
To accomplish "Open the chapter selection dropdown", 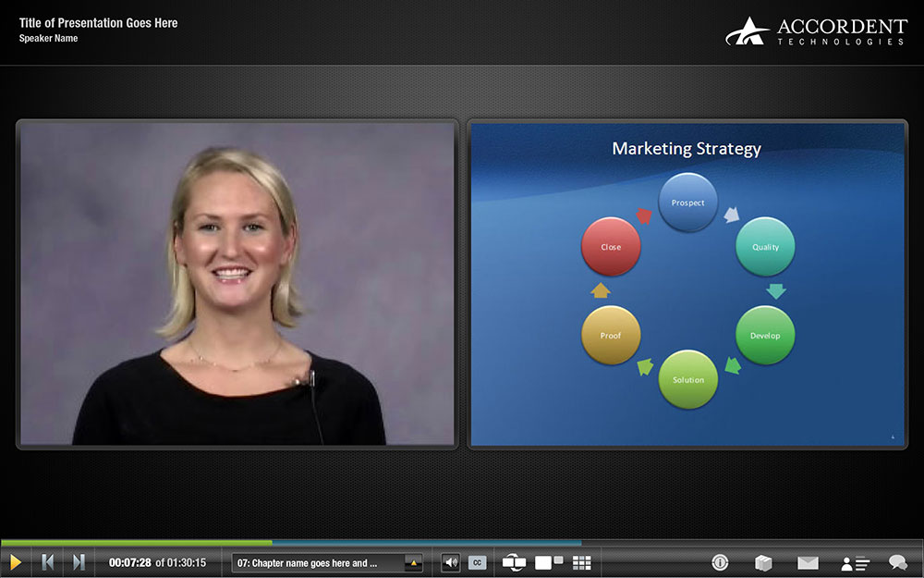I will pyautogui.click(x=319, y=562).
